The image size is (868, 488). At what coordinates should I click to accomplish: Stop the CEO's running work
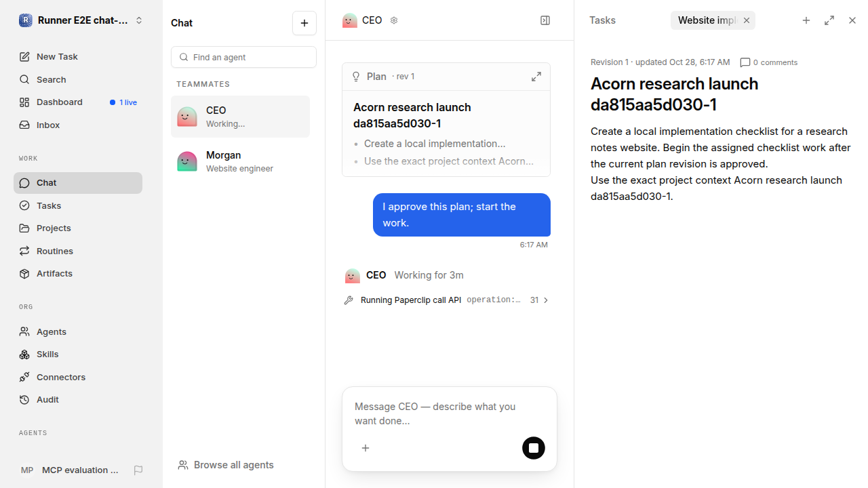534,448
